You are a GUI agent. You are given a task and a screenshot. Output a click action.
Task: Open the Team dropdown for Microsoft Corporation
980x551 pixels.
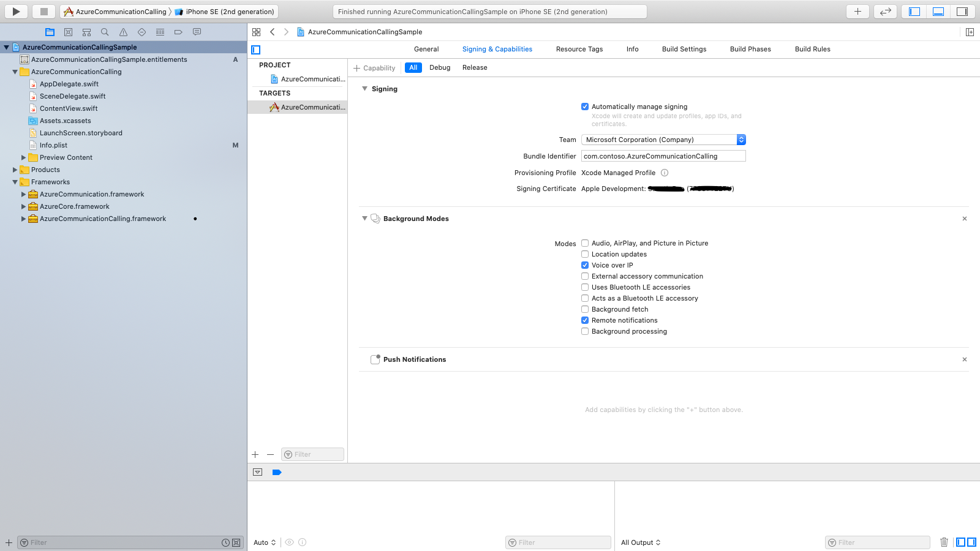(x=663, y=140)
